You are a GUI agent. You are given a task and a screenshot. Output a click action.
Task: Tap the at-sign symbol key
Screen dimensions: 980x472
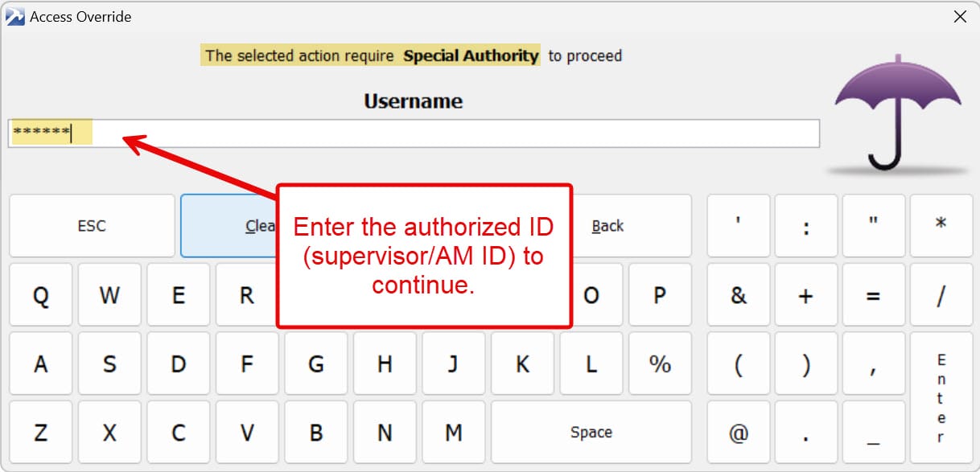tap(738, 433)
